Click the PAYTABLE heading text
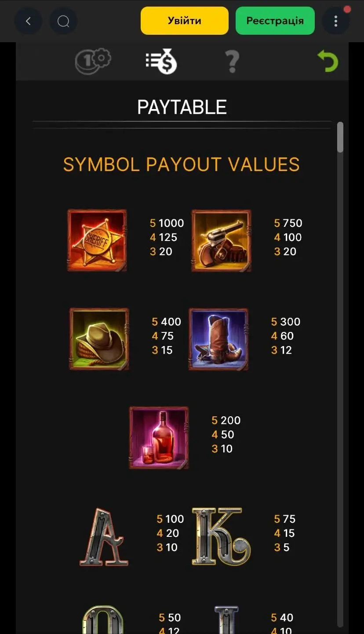This screenshot has width=364, height=634. (182, 107)
